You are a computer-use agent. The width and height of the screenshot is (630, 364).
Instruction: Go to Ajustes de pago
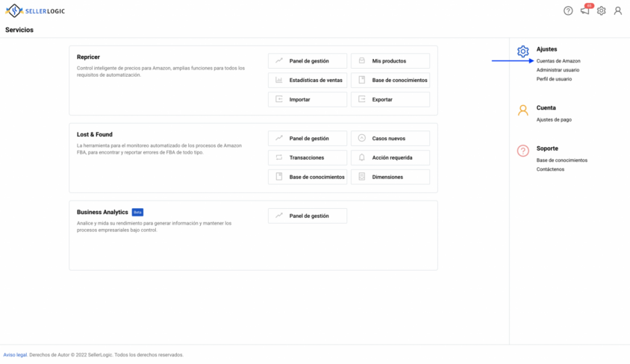click(x=554, y=119)
